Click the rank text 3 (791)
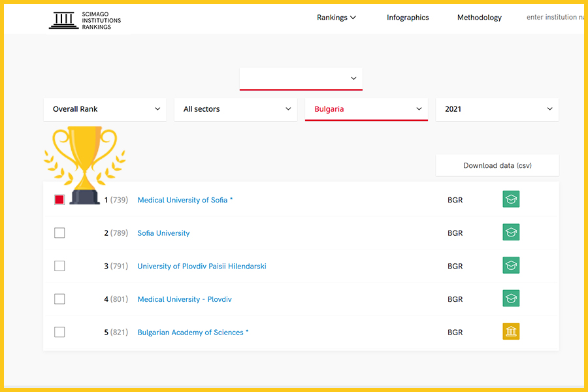 click(116, 266)
